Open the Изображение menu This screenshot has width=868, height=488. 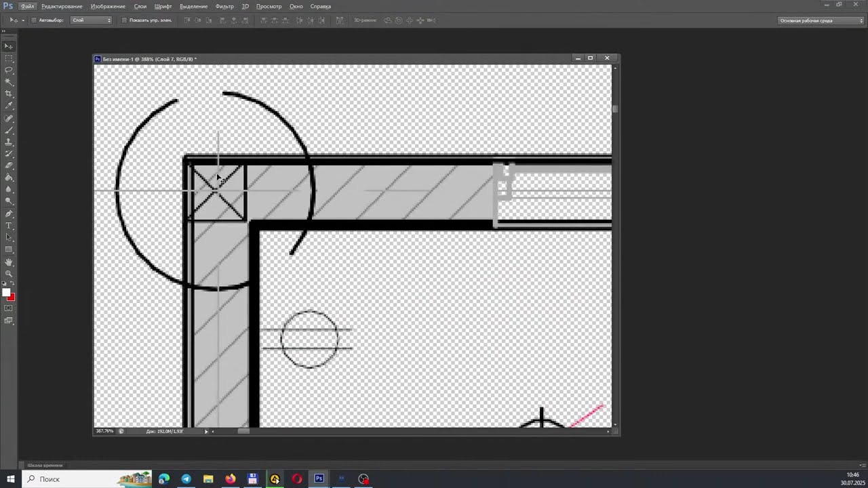pos(108,6)
